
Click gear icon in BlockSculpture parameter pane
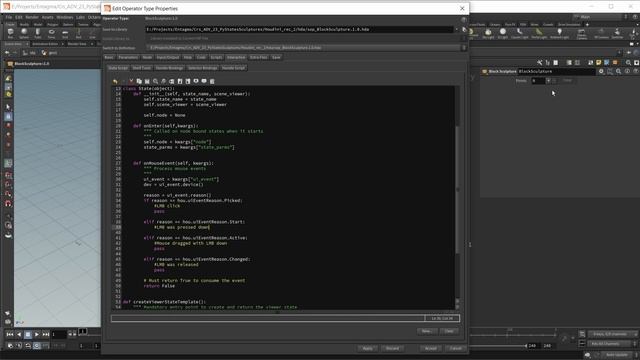click(601, 71)
